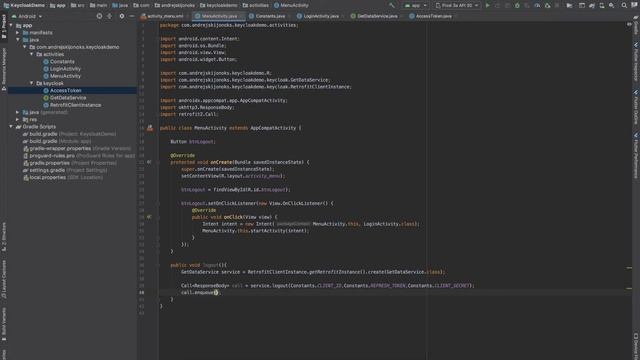Select gradle-wrapper.properties file
The image size is (640, 360).
point(77,149)
